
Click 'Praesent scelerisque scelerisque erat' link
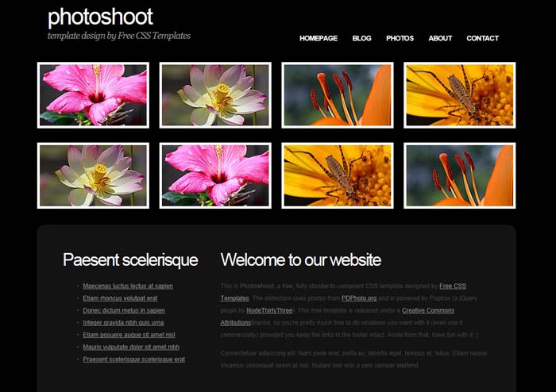click(133, 359)
